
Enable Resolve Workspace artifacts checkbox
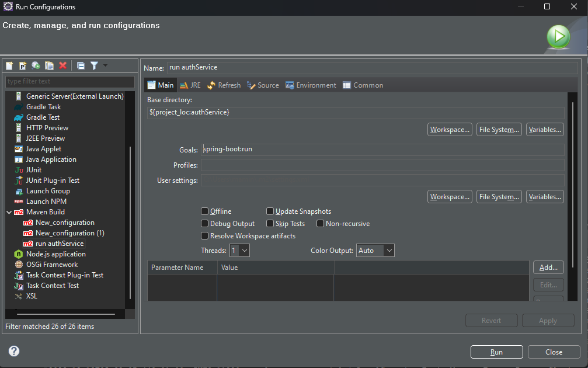(x=205, y=236)
